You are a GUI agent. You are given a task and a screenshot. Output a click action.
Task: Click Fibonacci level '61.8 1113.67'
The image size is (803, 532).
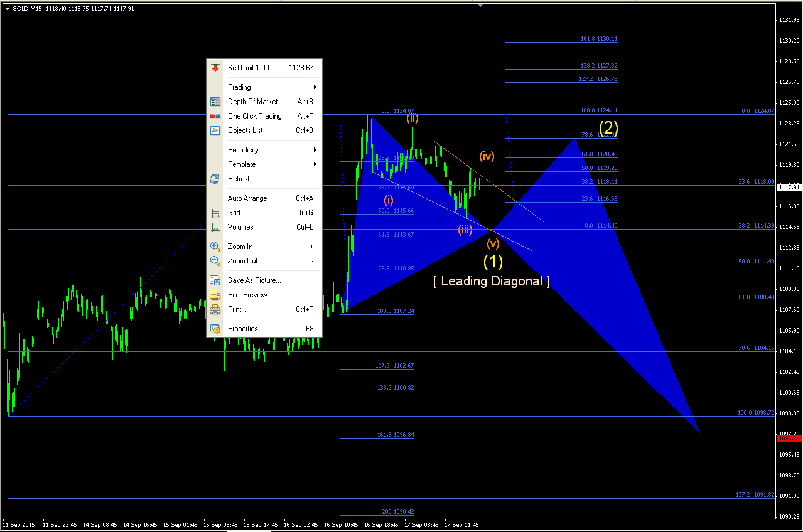click(x=396, y=235)
